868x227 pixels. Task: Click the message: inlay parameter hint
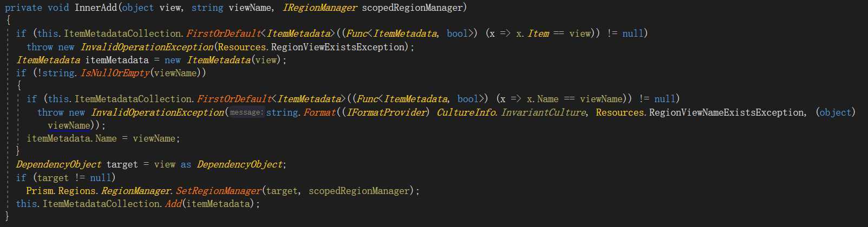246,112
